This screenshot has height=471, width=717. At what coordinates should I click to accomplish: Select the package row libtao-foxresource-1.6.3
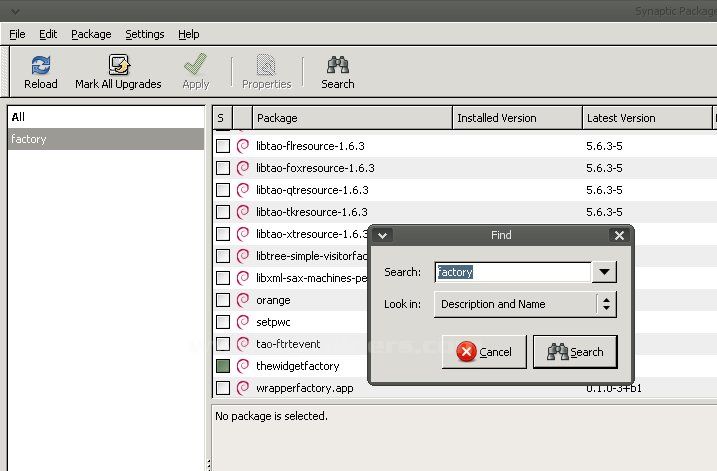(465, 168)
